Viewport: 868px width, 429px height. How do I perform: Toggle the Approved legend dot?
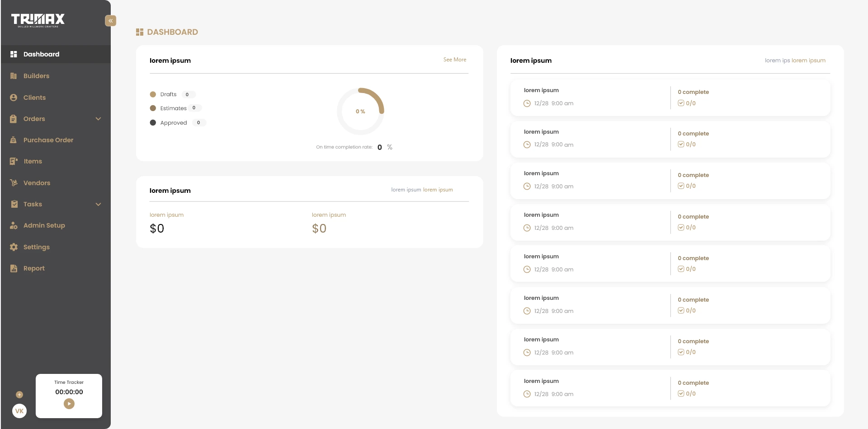coord(153,123)
